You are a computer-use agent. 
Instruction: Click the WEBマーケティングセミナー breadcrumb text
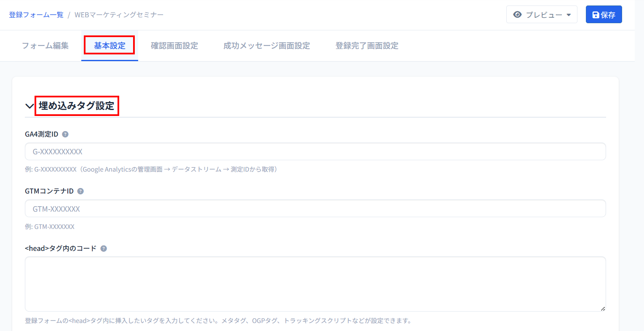[x=119, y=15]
